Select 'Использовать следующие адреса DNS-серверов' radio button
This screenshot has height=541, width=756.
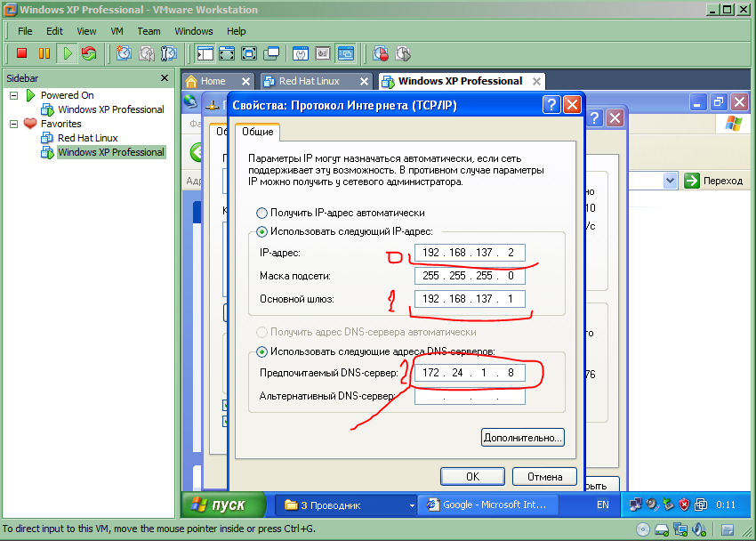[x=261, y=352]
